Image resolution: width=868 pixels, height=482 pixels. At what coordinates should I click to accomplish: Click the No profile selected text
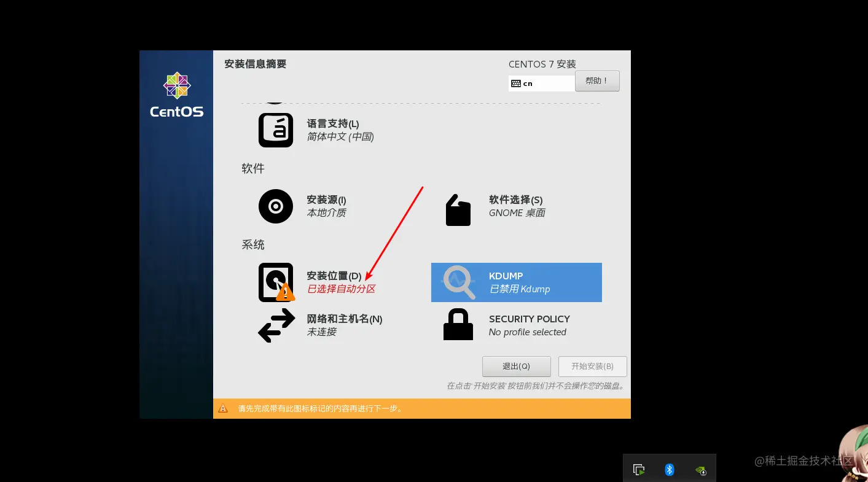527,332
